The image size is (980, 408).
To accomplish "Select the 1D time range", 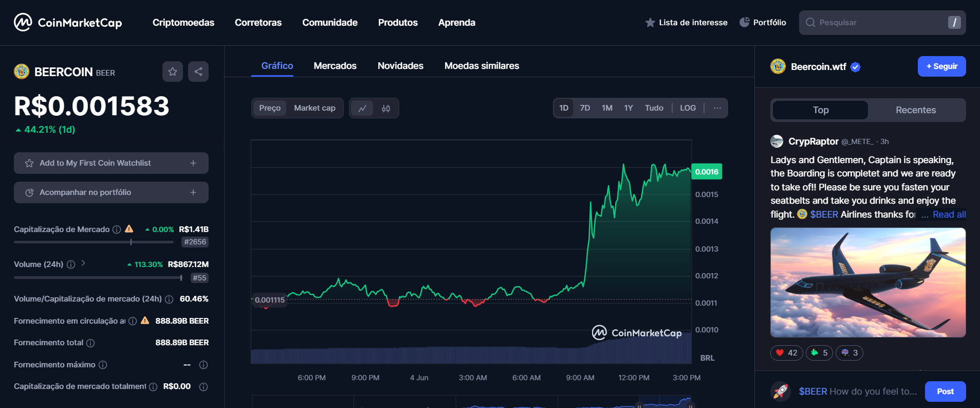I will coord(564,108).
